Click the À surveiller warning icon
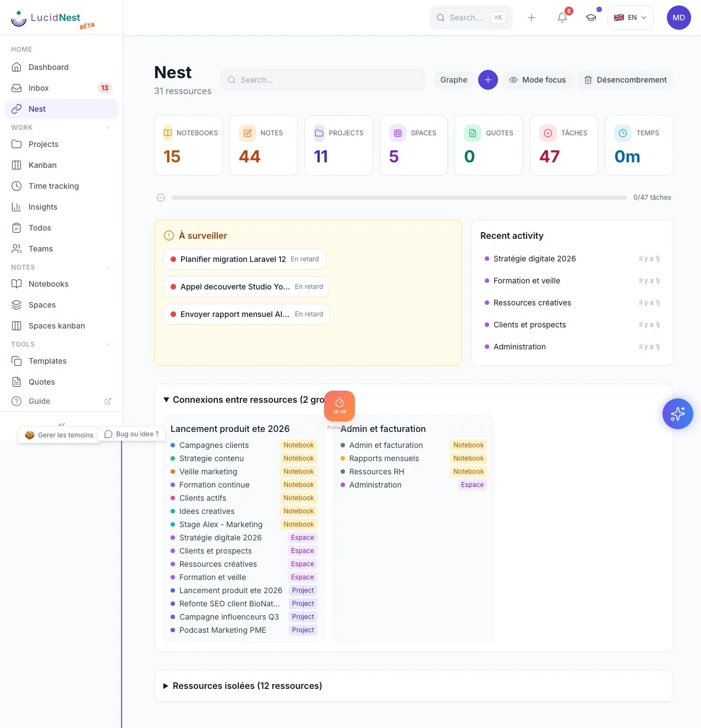The width and height of the screenshot is (701, 728). (169, 236)
